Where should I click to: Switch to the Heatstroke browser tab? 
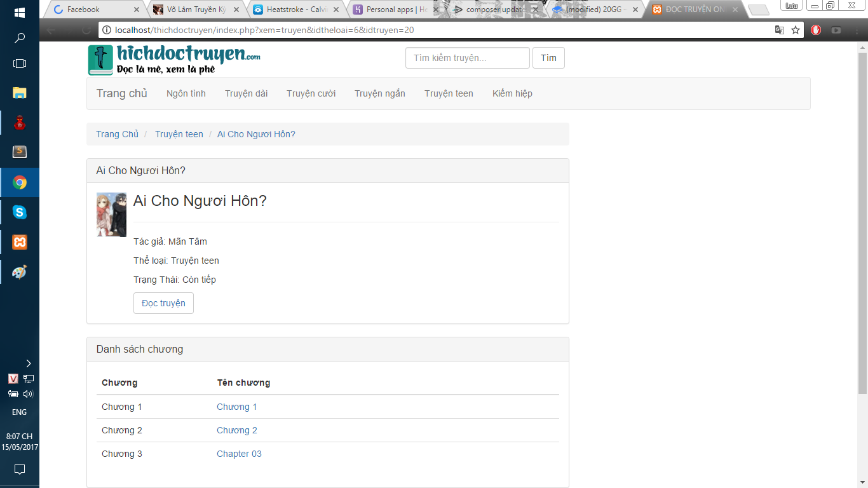(x=292, y=10)
